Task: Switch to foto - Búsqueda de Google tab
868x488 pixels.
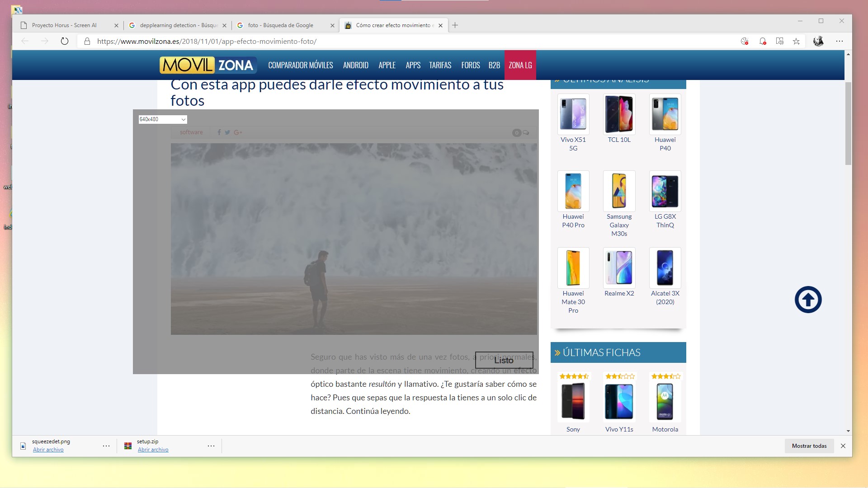Action: [x=280, y=25]
